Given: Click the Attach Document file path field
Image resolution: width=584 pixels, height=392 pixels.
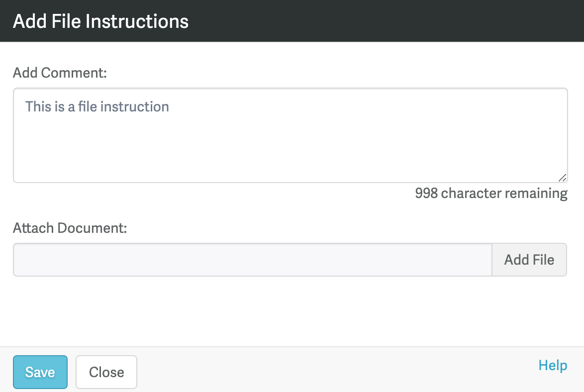Looking at the screenshot, I should click(x=252, y=260).
